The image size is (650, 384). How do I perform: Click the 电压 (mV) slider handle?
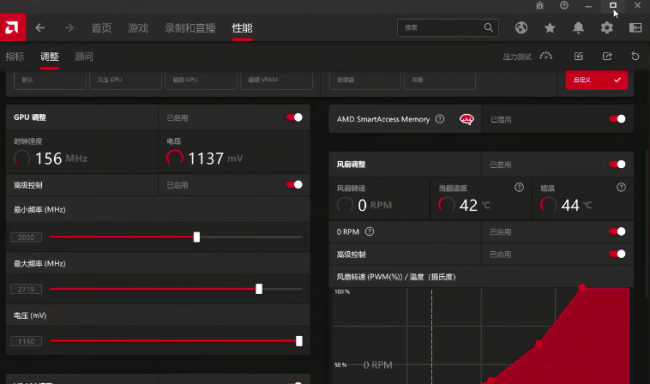[x=299, y=341]
